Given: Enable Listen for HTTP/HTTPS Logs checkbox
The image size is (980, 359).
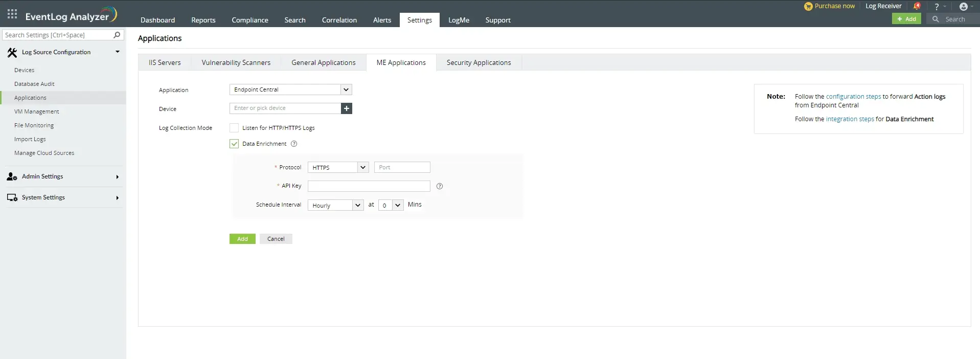Looking at the screenshot, I should (234, 128).
